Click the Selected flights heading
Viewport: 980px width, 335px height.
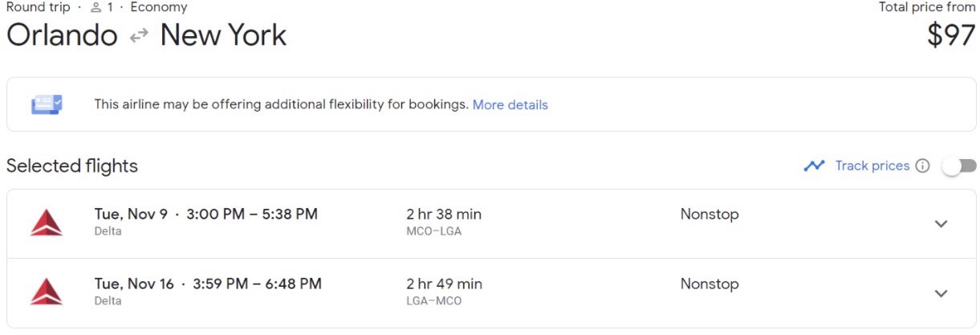click(72, 165)
